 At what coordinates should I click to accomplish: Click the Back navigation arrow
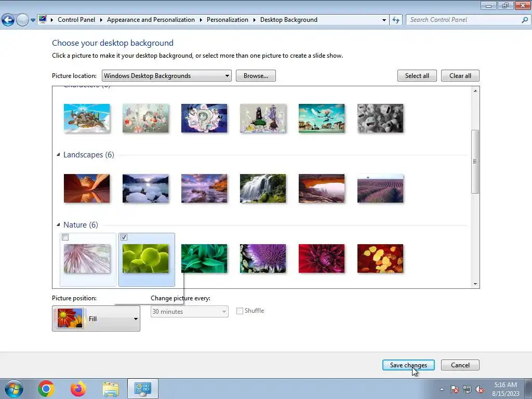click(x=8, y=20)
